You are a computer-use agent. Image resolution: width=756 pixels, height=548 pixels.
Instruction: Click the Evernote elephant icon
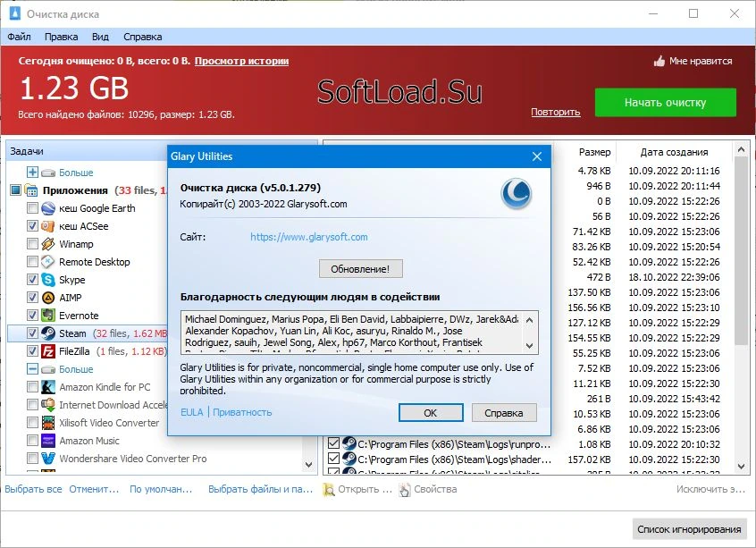(47, 316)
